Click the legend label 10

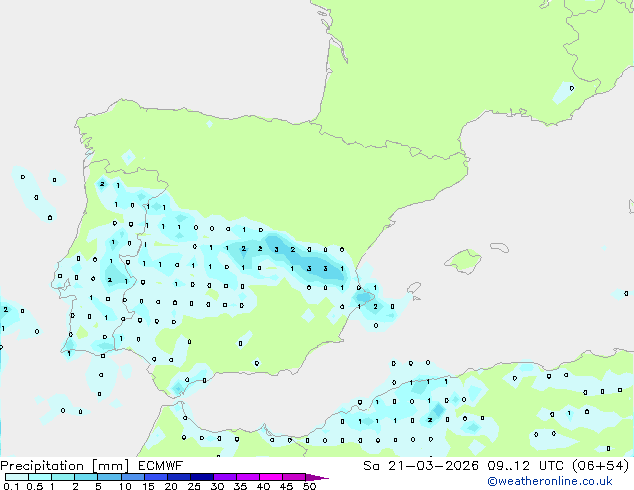click(x=125, y=486)
